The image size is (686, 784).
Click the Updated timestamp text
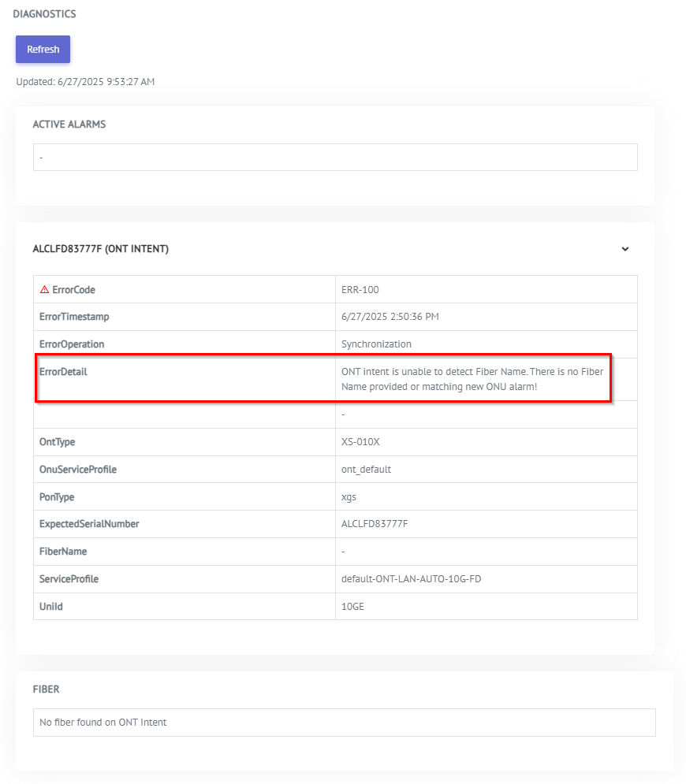click(x=85, y=82)
